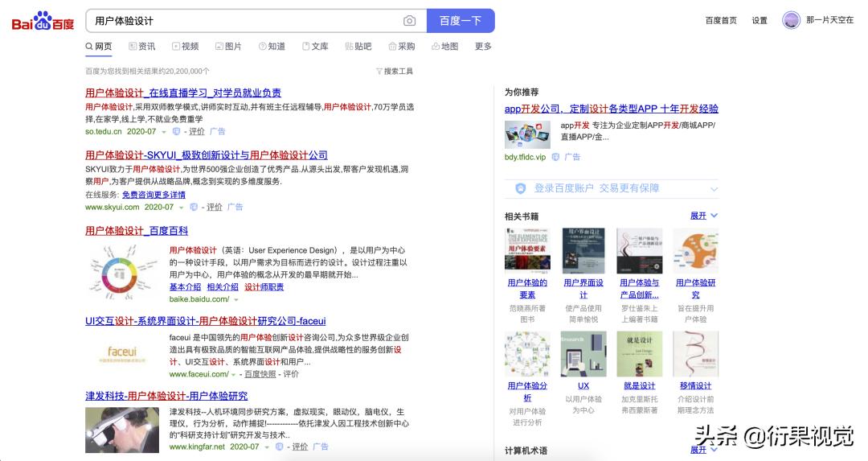The image size is (868, 461).
Task: Open 百度首页 link
Action: (x=721, y=20)
